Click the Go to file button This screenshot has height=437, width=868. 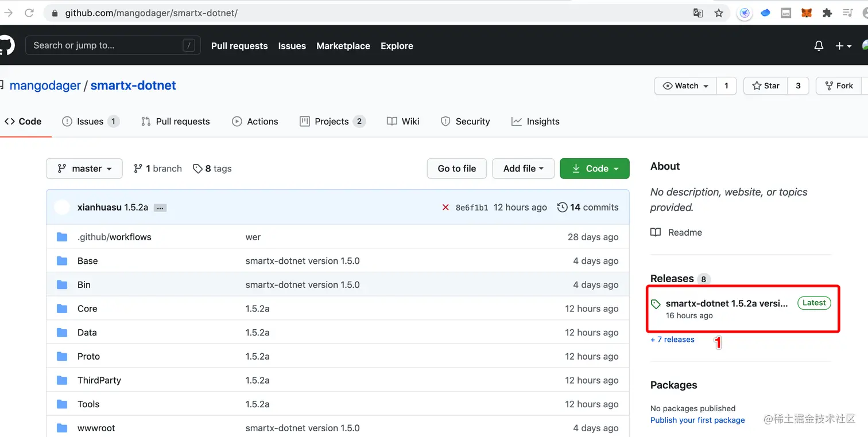[457, 169]
